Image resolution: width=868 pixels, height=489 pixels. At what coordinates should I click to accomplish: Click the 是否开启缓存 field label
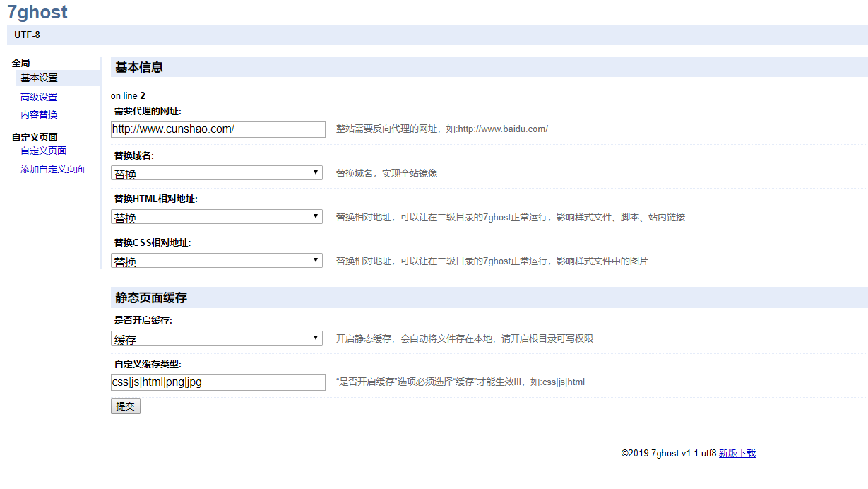point(143,321)
